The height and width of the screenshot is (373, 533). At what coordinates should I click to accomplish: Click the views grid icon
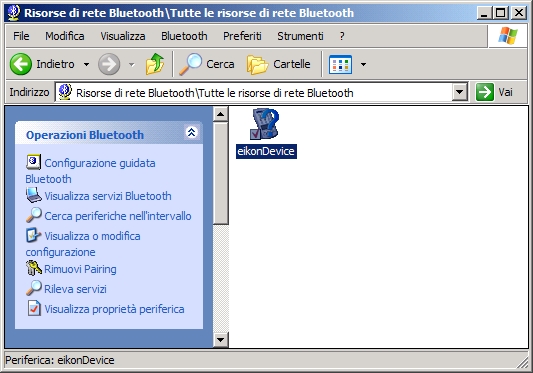[340, 64]
